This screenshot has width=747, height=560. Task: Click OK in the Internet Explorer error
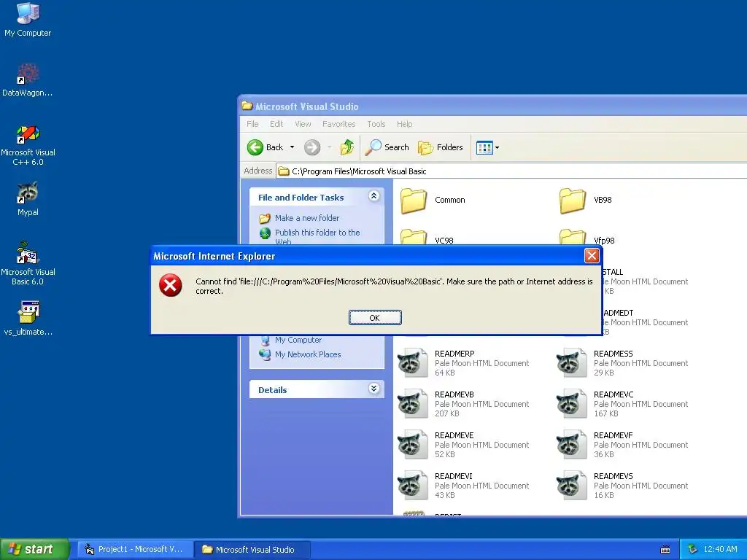coord(375,318)
